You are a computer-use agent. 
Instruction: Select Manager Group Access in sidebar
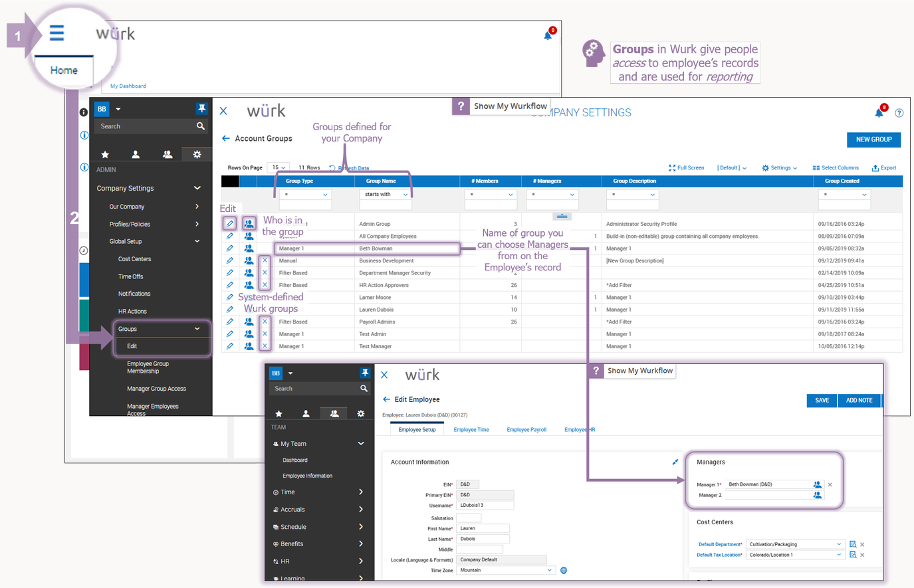point(157,389)
